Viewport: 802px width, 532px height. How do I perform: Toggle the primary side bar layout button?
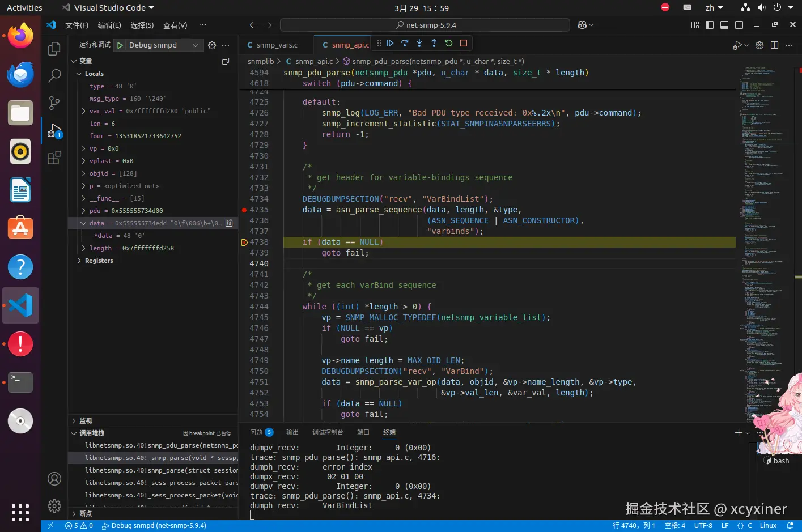click(x=710, y=25)
